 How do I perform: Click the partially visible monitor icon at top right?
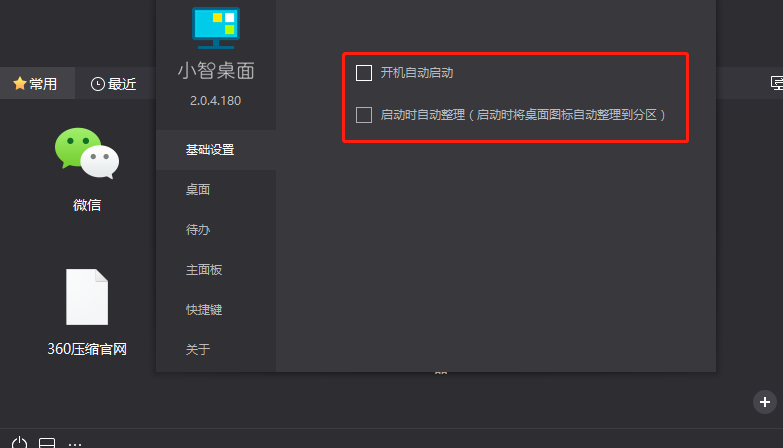click(x=777, y=83)
